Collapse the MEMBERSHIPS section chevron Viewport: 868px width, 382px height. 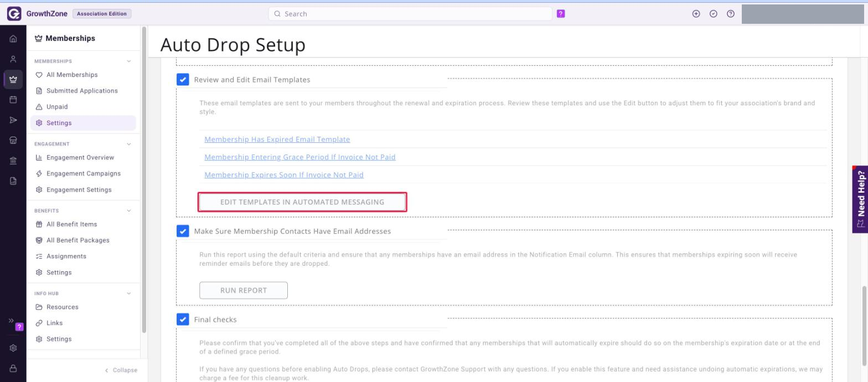tap(129, 61)
